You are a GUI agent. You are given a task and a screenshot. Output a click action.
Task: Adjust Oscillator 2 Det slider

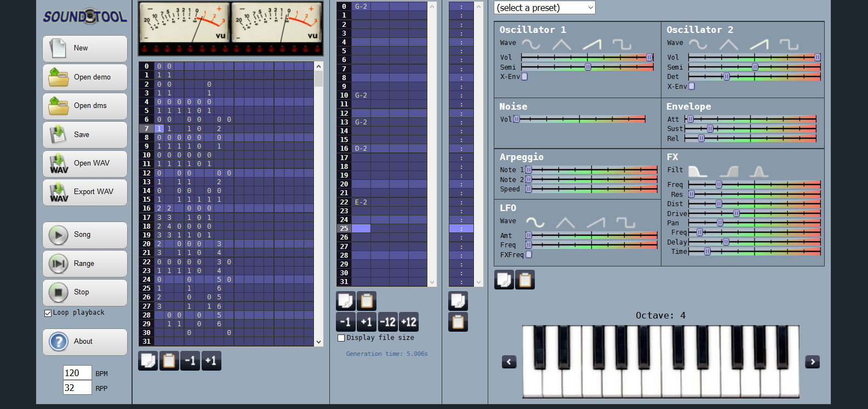[x=755, y=77]
